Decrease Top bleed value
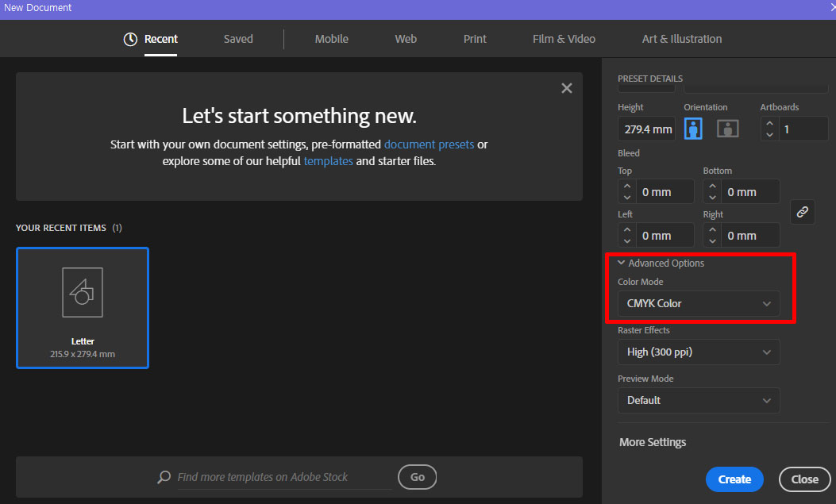Image resolution: width=836 pixels, height=504 pixels. point(627,197)
